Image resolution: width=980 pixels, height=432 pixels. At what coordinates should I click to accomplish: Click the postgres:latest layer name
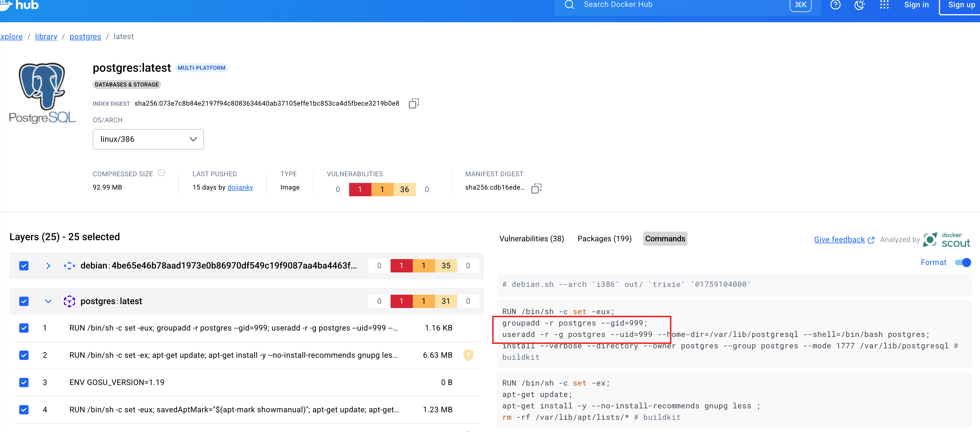[111, 301]
